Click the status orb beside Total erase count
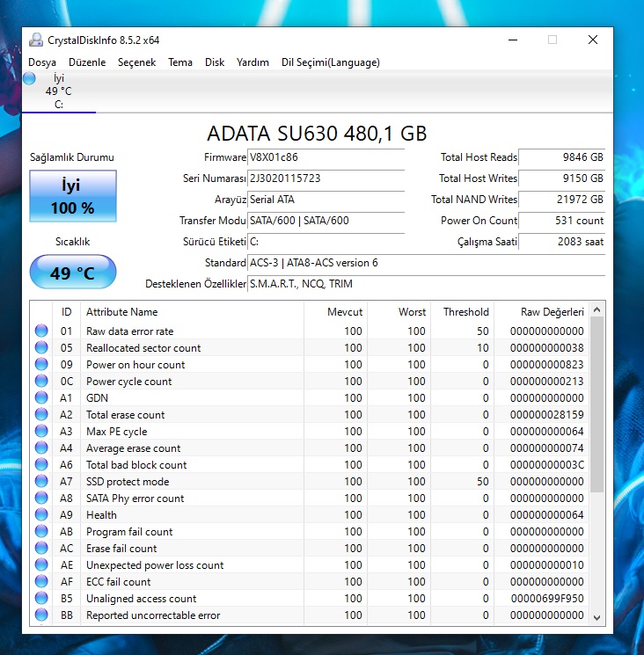This screenshot has width=644, height=655. click(41, 415)
